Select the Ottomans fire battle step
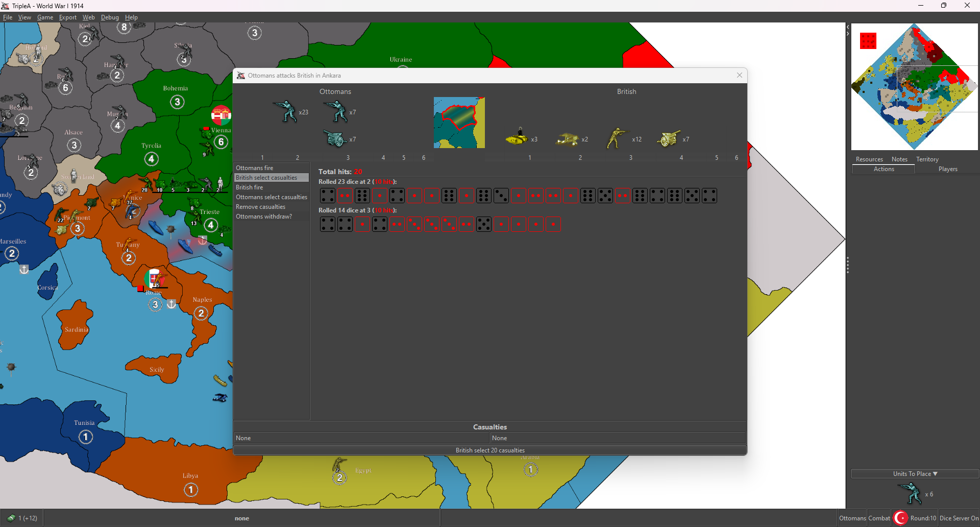The width and height of the screenshot is (980, 527). tap(271, 168)
